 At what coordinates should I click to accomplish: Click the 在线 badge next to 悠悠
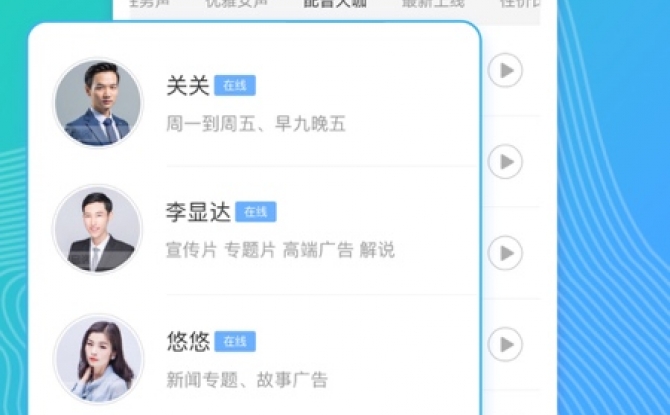tap(235, 341)
